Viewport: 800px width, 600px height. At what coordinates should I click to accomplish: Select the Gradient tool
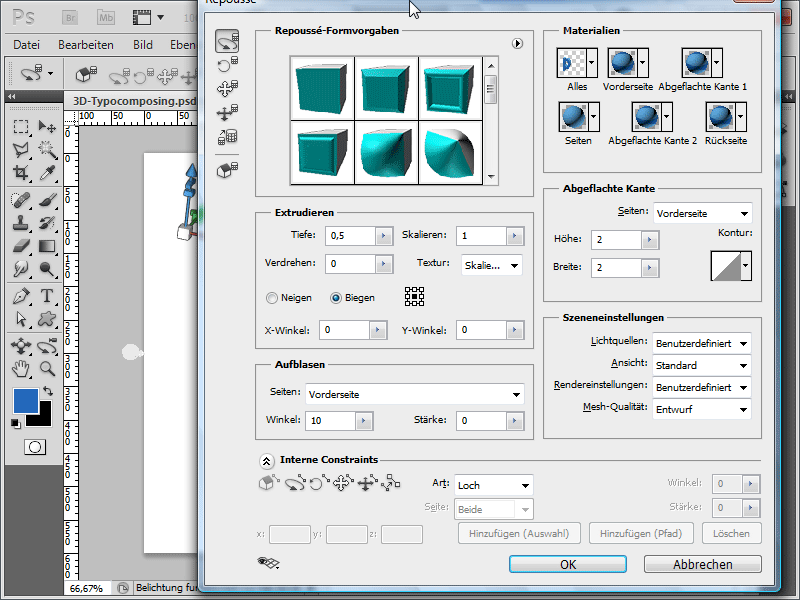[47, 246]
